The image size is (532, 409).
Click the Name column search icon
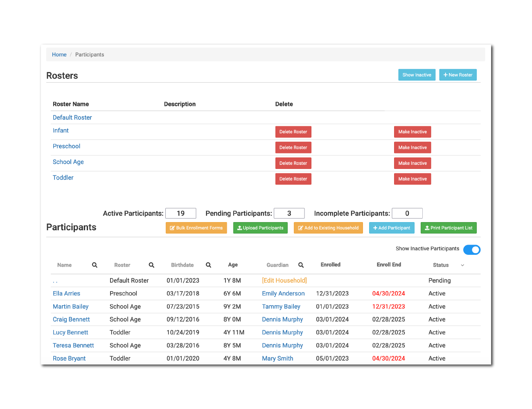95,265
